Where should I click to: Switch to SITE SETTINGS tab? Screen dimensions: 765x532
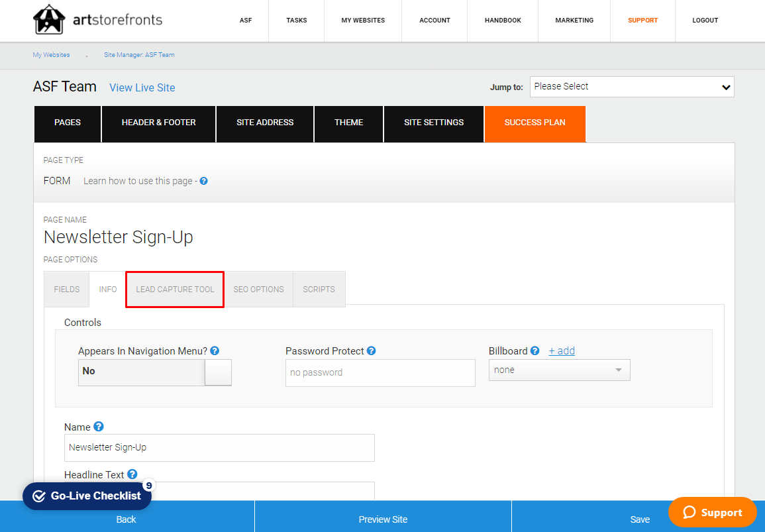point(434,124)
